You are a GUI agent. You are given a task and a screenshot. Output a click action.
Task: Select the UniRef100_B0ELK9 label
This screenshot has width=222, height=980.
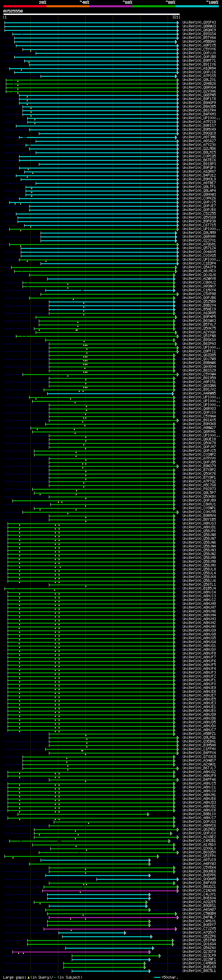[x=199, y=967]
